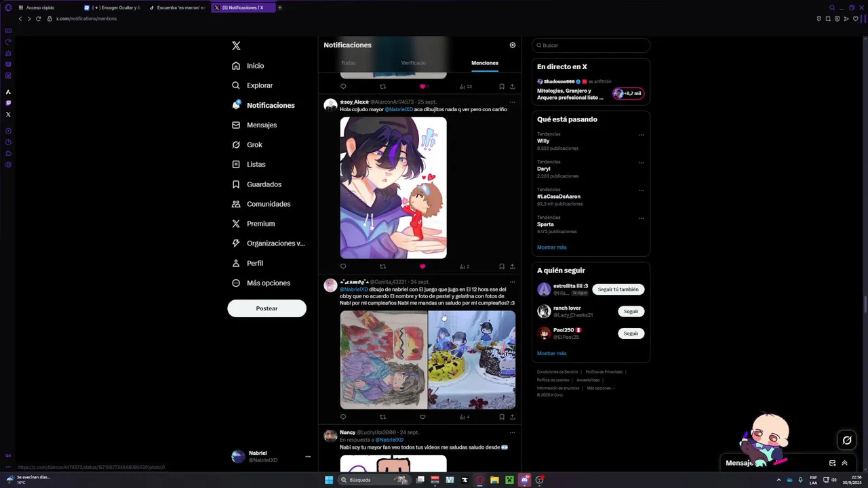
Task: Open more options on Nancy's post
Action: tap(512, 432)
